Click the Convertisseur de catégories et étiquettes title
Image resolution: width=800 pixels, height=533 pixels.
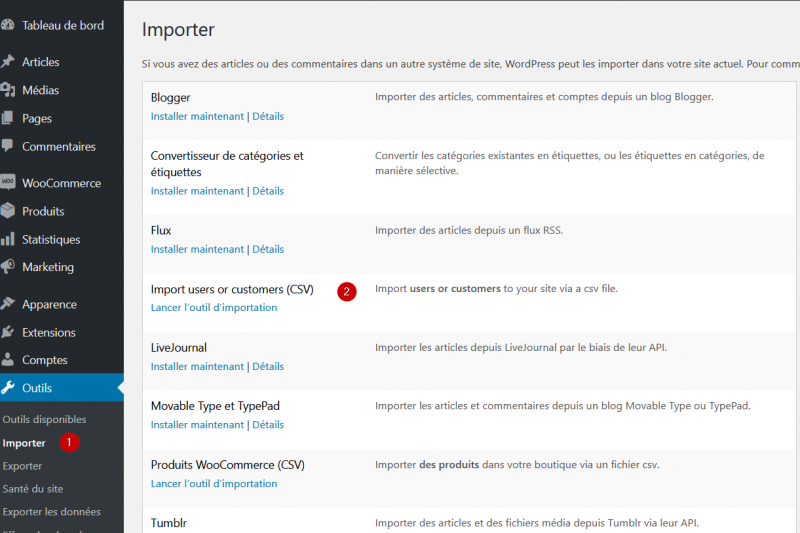point(227,164)
